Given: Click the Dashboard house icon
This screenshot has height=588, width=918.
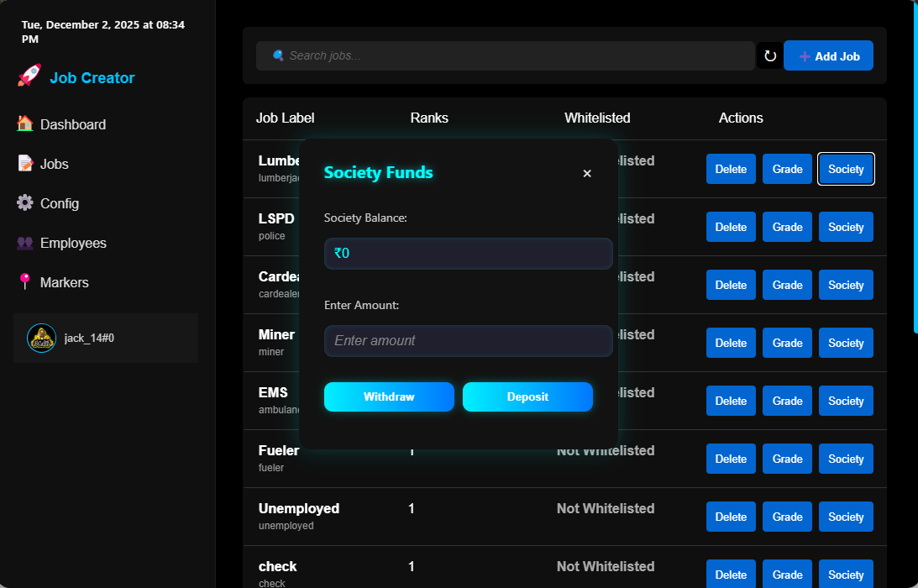Looking at the screenshot, I should click(x=24, y=123).
